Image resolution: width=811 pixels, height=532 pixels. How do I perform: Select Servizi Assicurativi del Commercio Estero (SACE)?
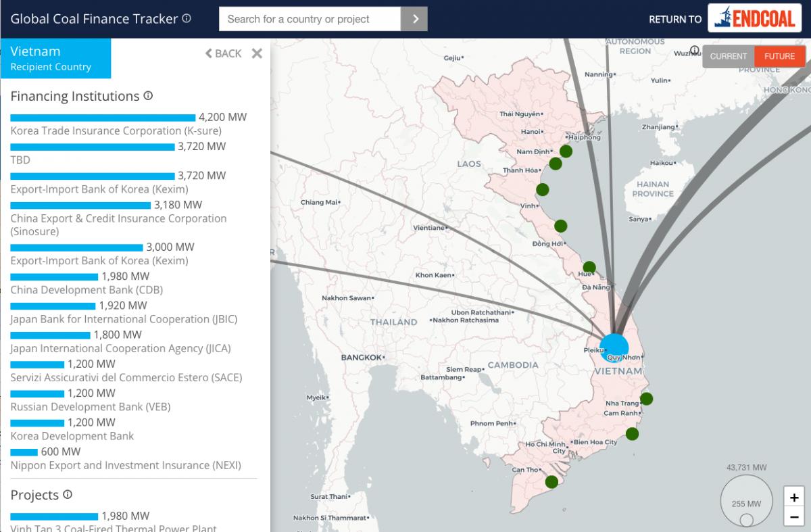coord(126,377)
